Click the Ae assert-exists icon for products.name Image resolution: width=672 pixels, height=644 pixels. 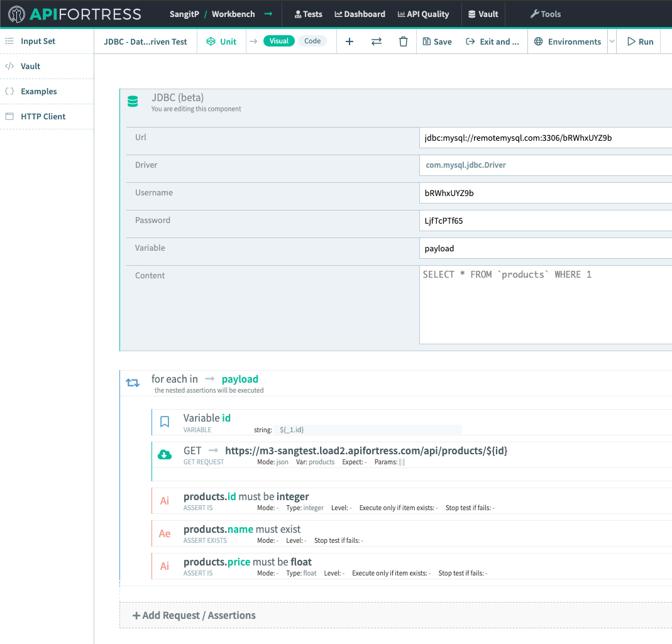tap(165, 533)
